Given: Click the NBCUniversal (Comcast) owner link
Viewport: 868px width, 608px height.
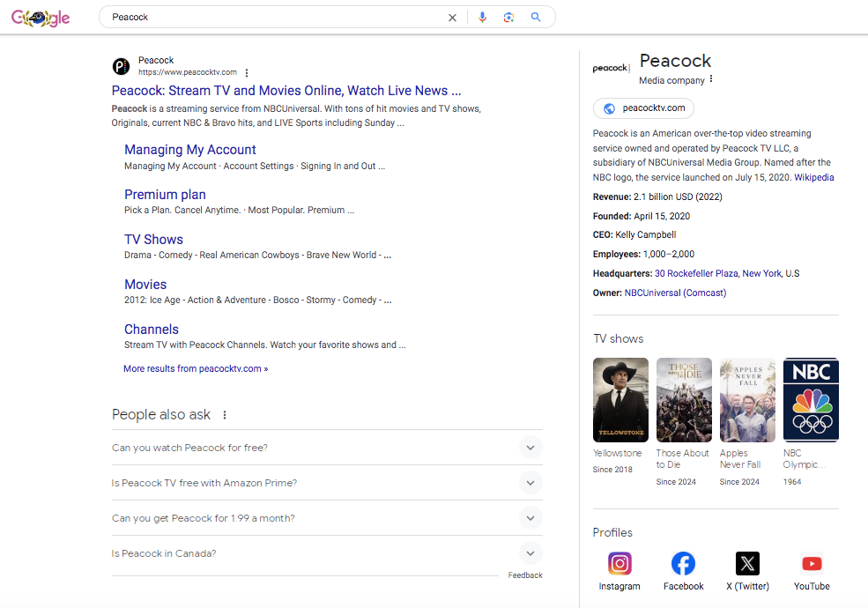Looking at the screenshot, I should [x=675, y=293].
